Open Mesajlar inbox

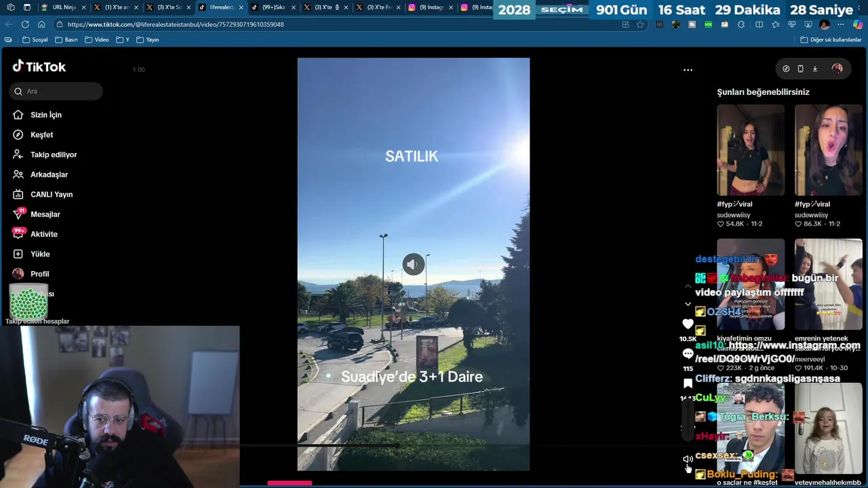[37, 214]
